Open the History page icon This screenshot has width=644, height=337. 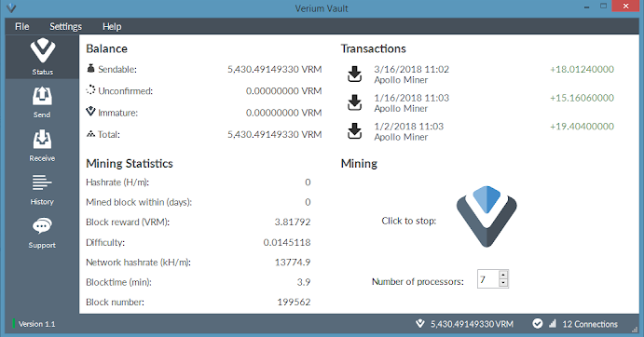tap(42, 182)
